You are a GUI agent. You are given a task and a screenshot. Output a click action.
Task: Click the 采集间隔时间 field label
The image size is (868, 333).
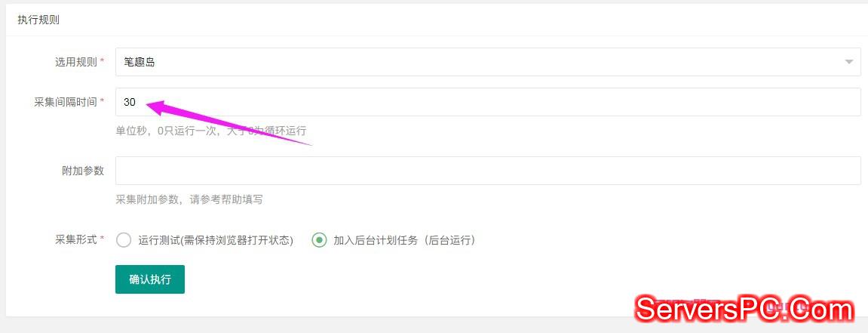[x=66, y=102]
